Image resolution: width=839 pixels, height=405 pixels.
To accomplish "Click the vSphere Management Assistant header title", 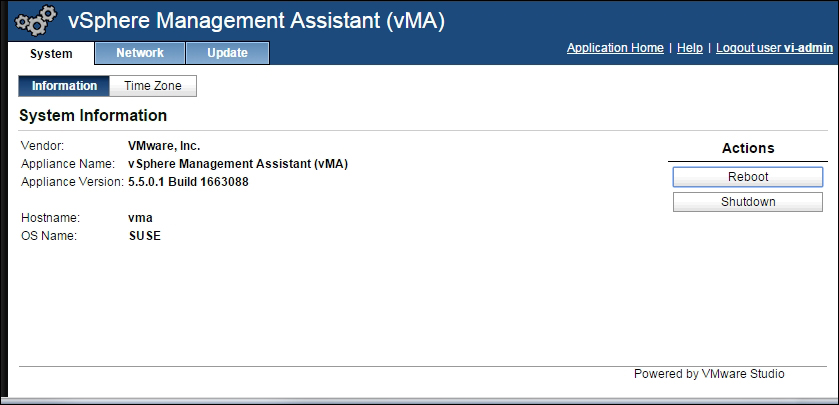I will (x=256, y=21).
